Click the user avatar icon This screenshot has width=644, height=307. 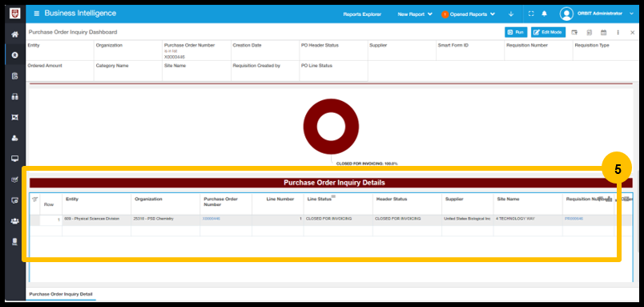[566, 14]
